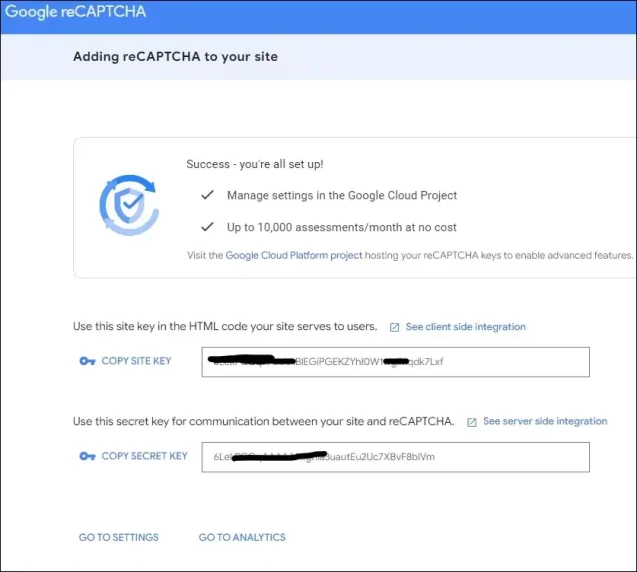Click the 'Success - you're all set up!' text
Image resolution: width=637 pixels, height=572 pixels.
coord(255,164)
